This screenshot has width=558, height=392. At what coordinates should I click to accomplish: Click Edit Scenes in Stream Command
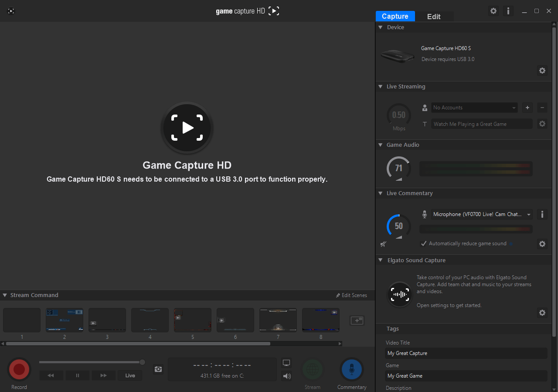point(351,295)
